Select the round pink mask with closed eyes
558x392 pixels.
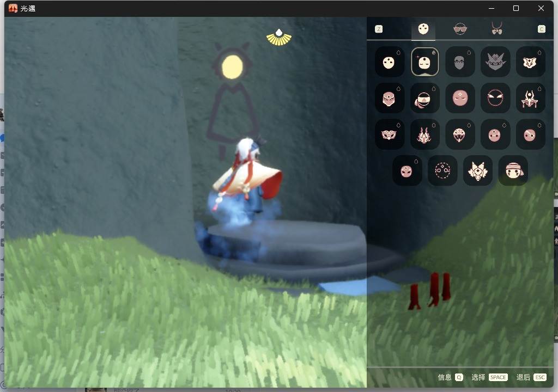[460, 98]
